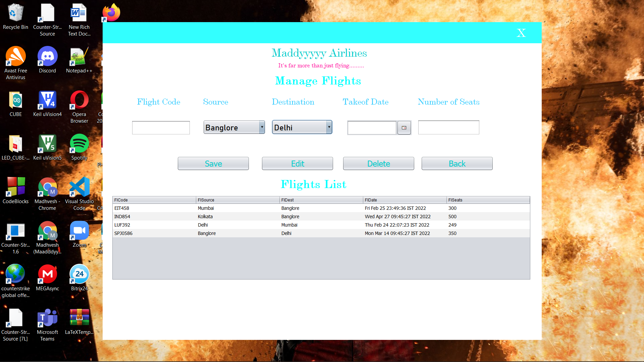Viewport: 644px width, 362px height.
Task: Delete the selected flight
Action: pyautogui.click(x=378, y=164)
